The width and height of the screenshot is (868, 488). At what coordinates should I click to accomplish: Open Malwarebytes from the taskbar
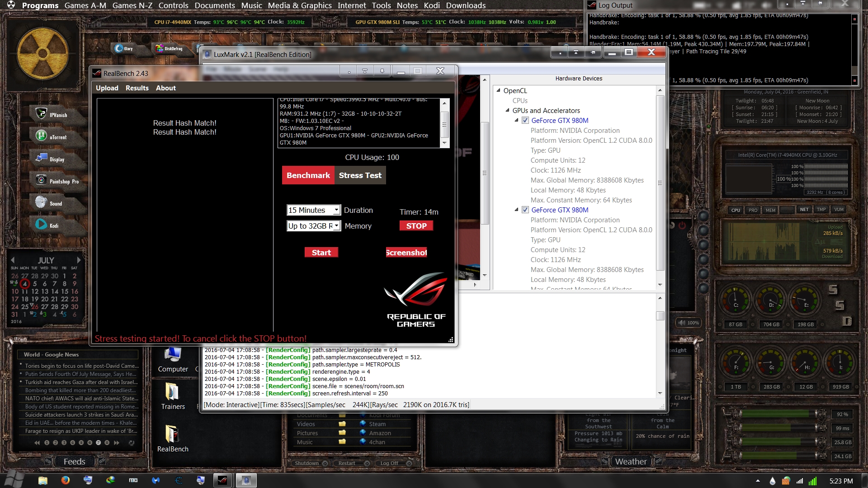coord(156,480)
